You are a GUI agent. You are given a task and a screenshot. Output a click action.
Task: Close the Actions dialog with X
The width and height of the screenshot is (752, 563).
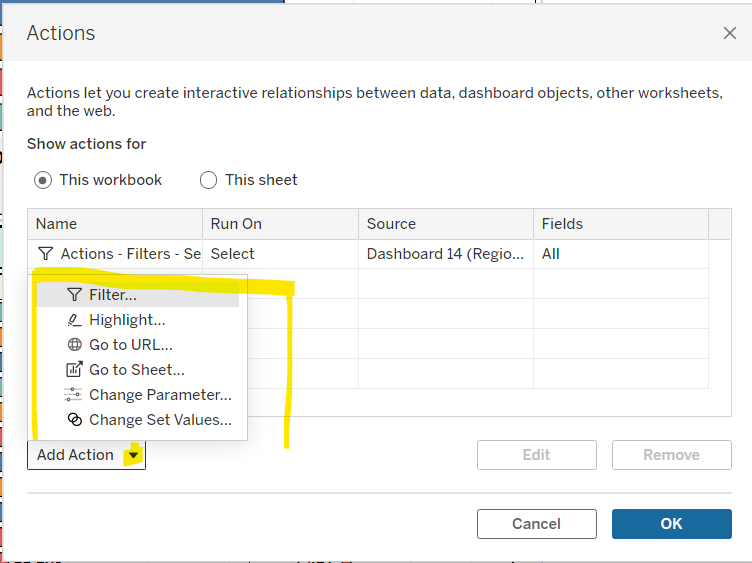pos(729,33)
